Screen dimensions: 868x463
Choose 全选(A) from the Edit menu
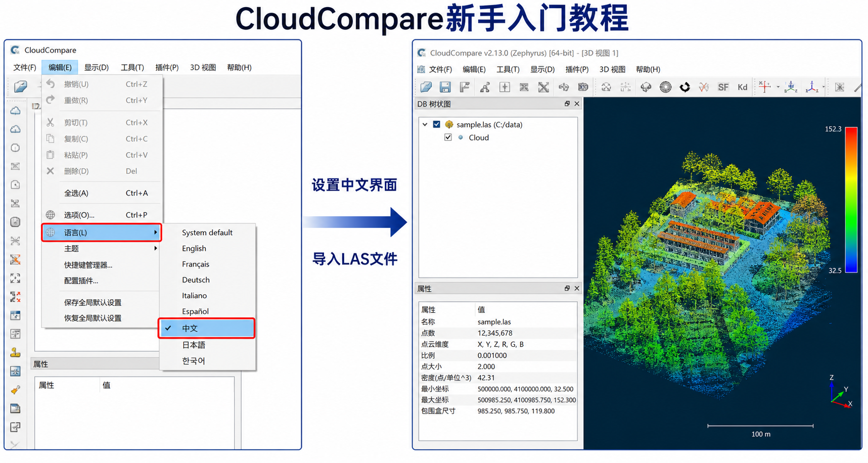coord(102,193)
